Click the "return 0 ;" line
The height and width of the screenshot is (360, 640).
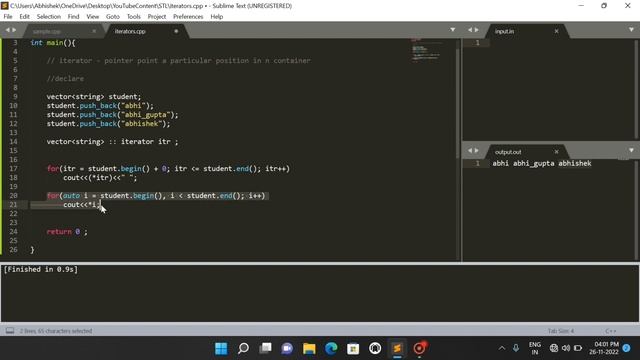[67, 231]
